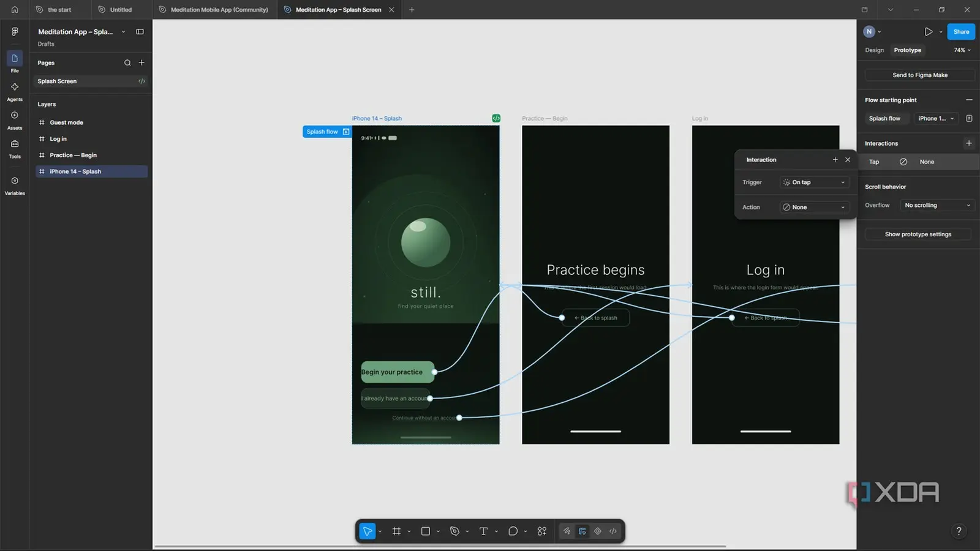Open the Assets panel in sidebar

point(15,119)
